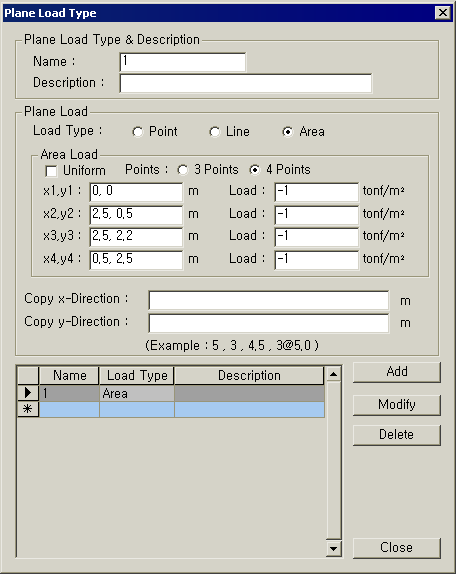Click the scrollbar up arrow in table
The width and height of the screenshot is (456, 574).
point(333,374)
